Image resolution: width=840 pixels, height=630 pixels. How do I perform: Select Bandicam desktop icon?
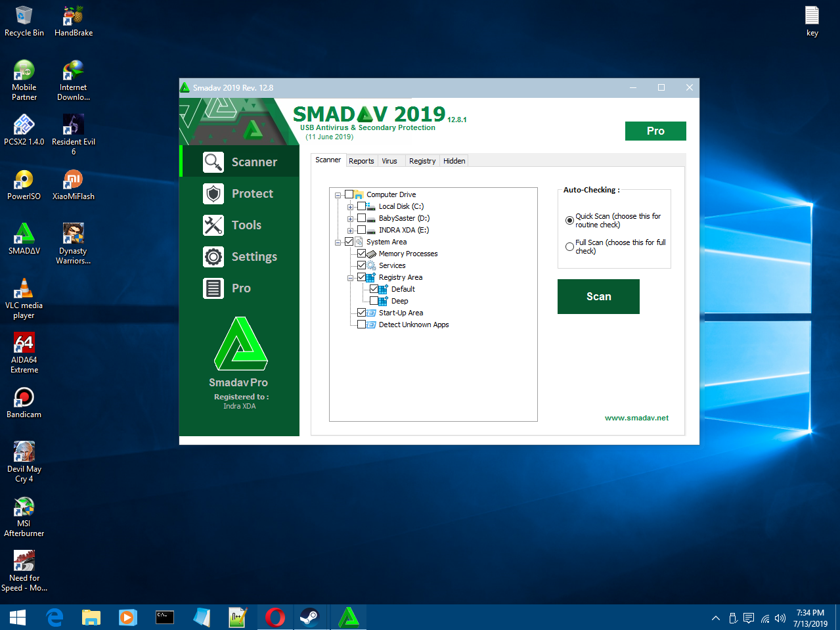click(24, 403)
